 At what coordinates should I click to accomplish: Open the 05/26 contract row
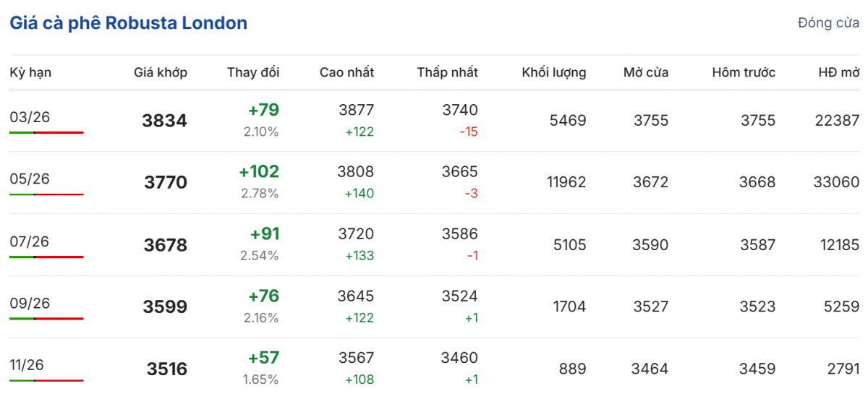click(x=30, y=179)
